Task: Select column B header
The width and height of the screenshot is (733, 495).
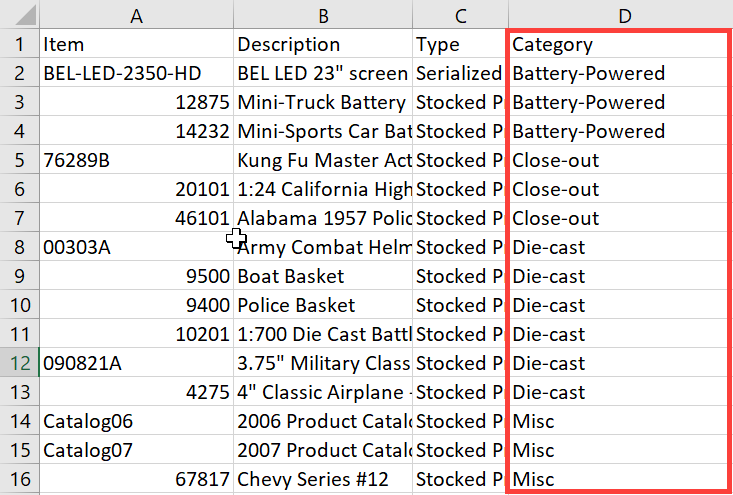Action: click(x=322, y=15)
